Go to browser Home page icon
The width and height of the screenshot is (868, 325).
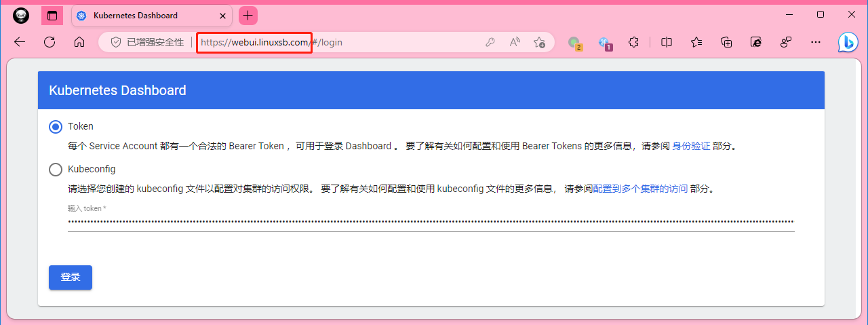79,42
